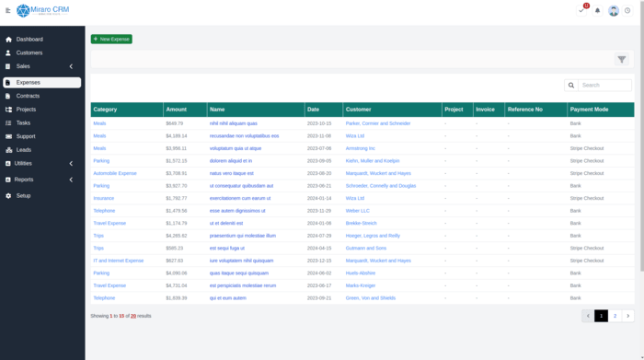
Task: Click the Tasks list icon in sidebar
Action: click(x=8, y=122)
